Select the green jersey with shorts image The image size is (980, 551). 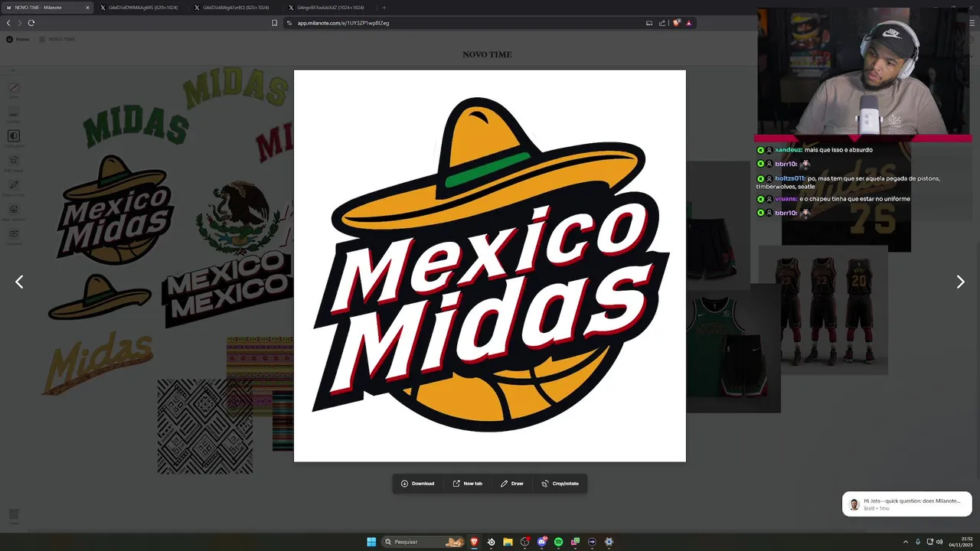pyautogui.click(x=733, y=348)
